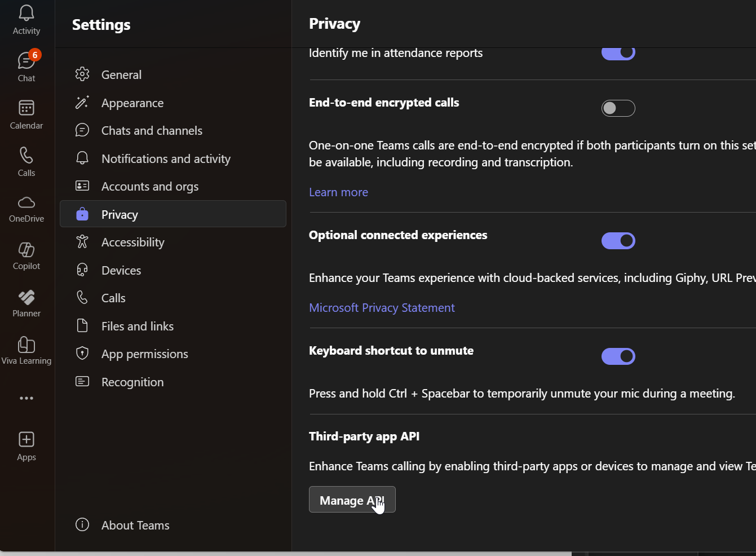The height and width of the screenshot is (556, 756).
Task: Enable End-to-end encrypted calls
Action: [618, 108]
